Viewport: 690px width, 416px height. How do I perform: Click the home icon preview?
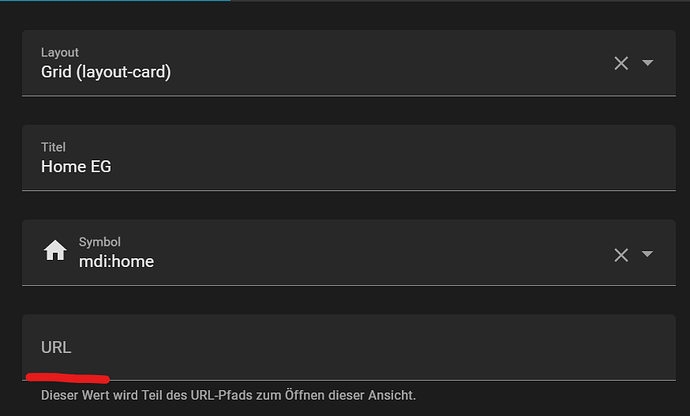point(55,252)
